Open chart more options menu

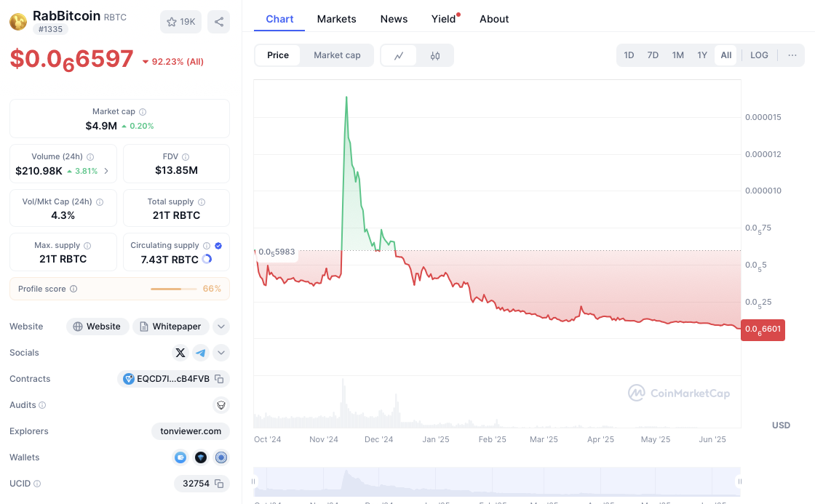pos(792,55)
